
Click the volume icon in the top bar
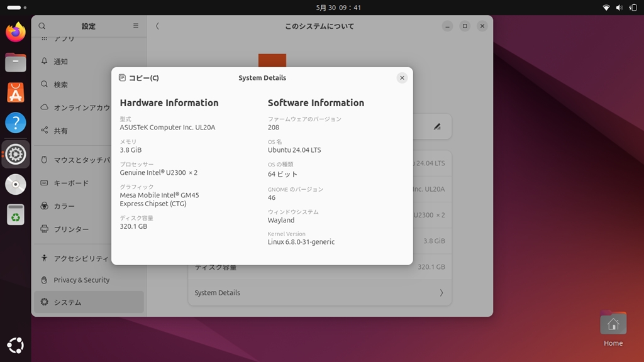619,8
